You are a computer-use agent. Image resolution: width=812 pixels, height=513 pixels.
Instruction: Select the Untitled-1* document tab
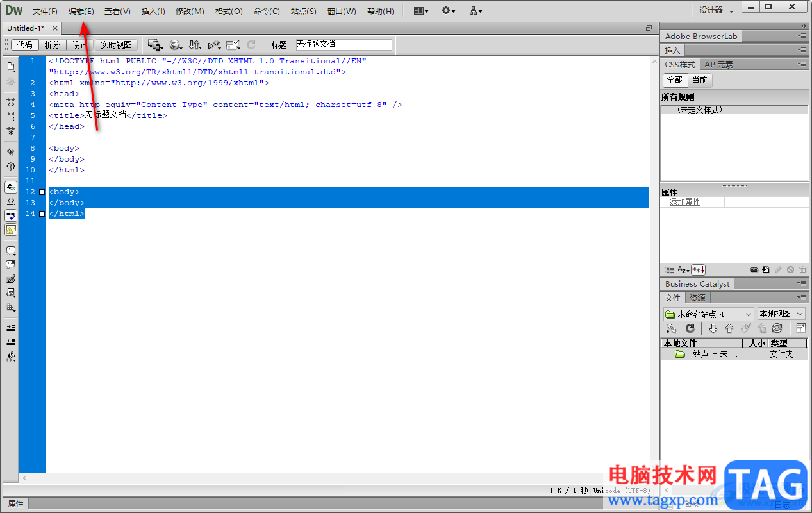click(26, 28)
